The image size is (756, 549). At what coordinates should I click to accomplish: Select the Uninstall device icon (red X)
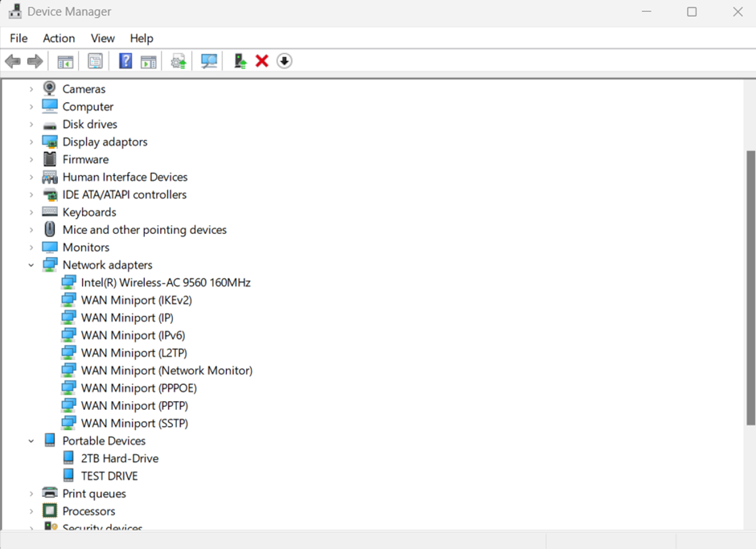261,61
